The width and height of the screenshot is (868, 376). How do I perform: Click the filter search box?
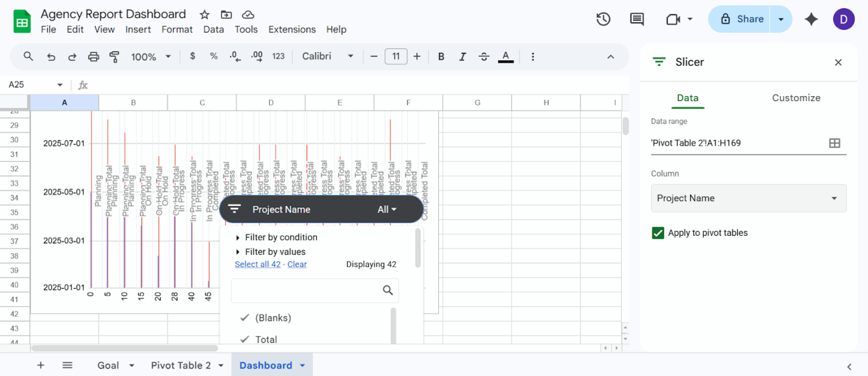coord(314,290)
